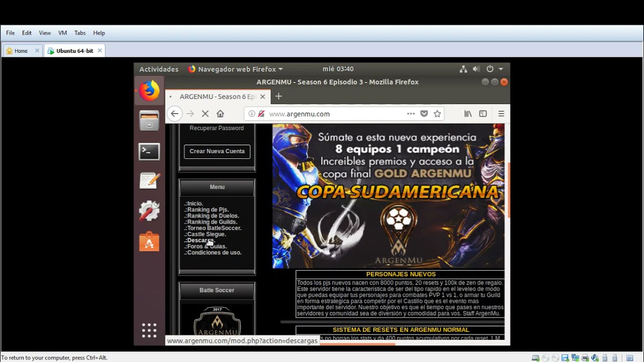Open Condiciones de uso link

click(x=213, y=252)
